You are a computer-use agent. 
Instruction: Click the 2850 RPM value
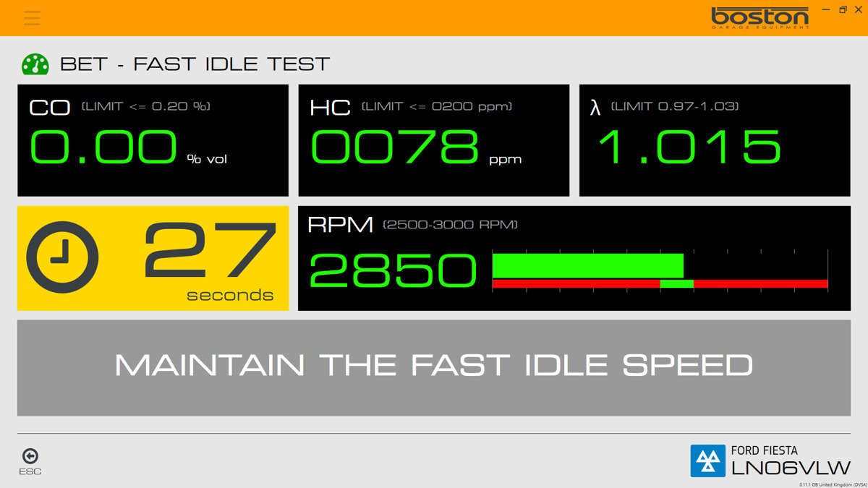[x=391, y=271]
